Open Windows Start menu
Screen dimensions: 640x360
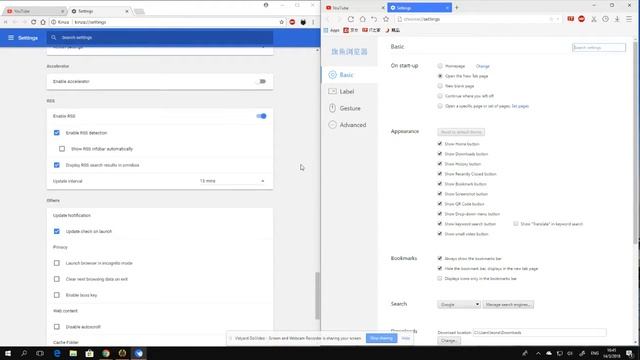[8, 353]
